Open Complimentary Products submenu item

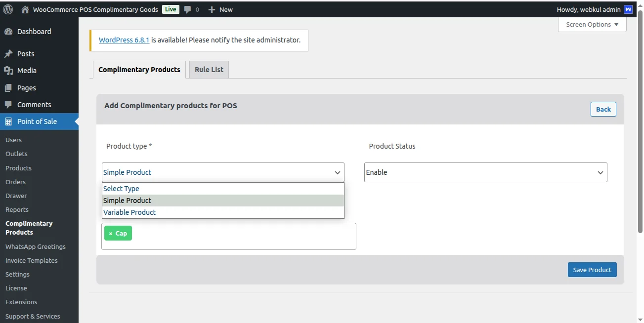29,228
